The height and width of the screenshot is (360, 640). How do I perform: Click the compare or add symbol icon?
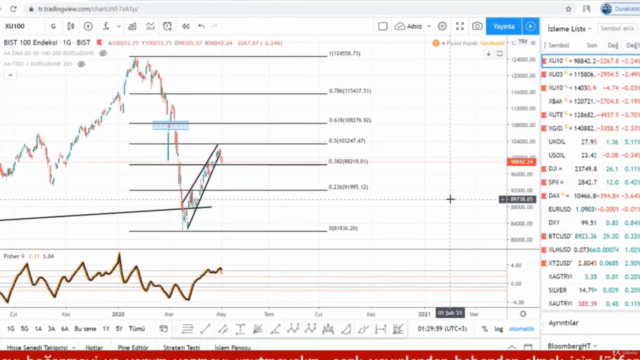click(x=88, y=26)
